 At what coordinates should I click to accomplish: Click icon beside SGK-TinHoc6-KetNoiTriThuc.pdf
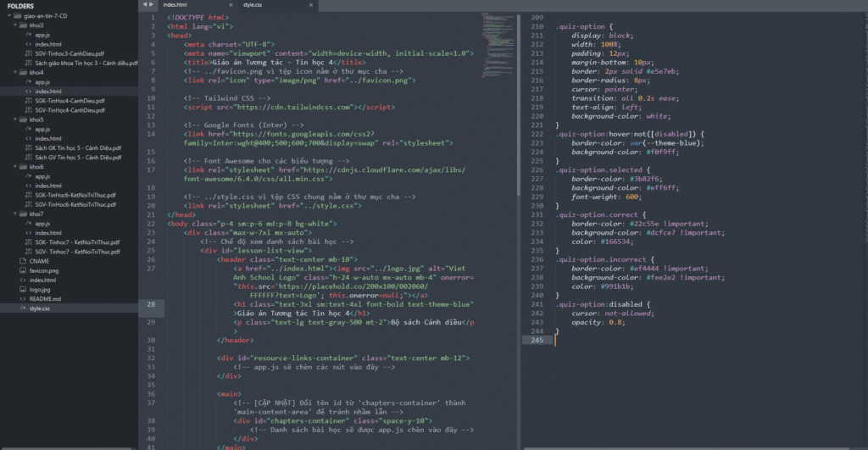point(29,195)
